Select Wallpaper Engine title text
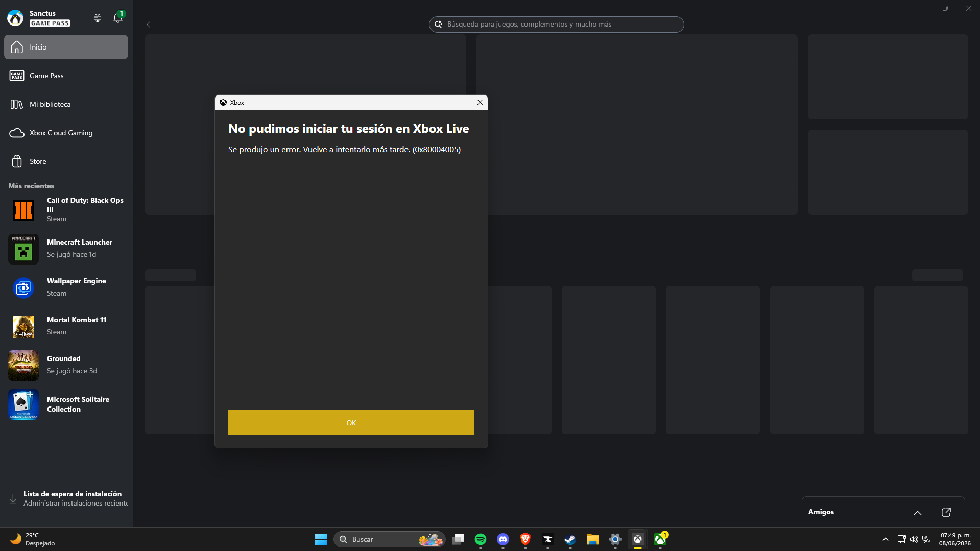Screen dimensions: 980x551 77,281
